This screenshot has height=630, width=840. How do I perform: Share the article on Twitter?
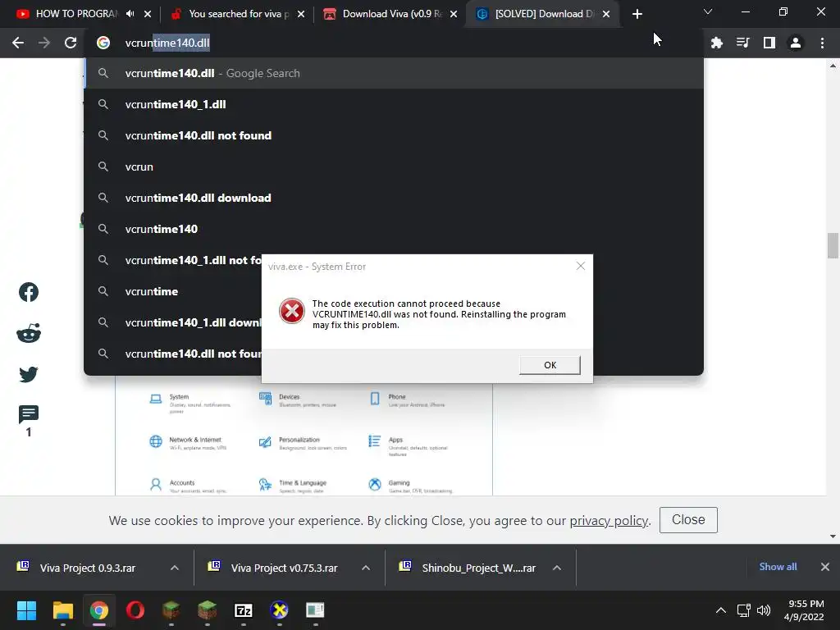coord(29,374)
